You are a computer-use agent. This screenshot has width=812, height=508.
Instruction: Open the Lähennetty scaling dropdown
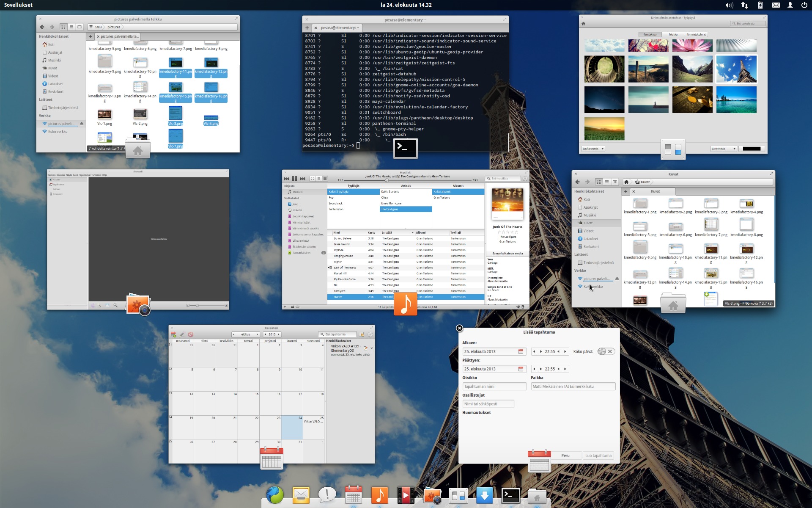click(724, 149)
